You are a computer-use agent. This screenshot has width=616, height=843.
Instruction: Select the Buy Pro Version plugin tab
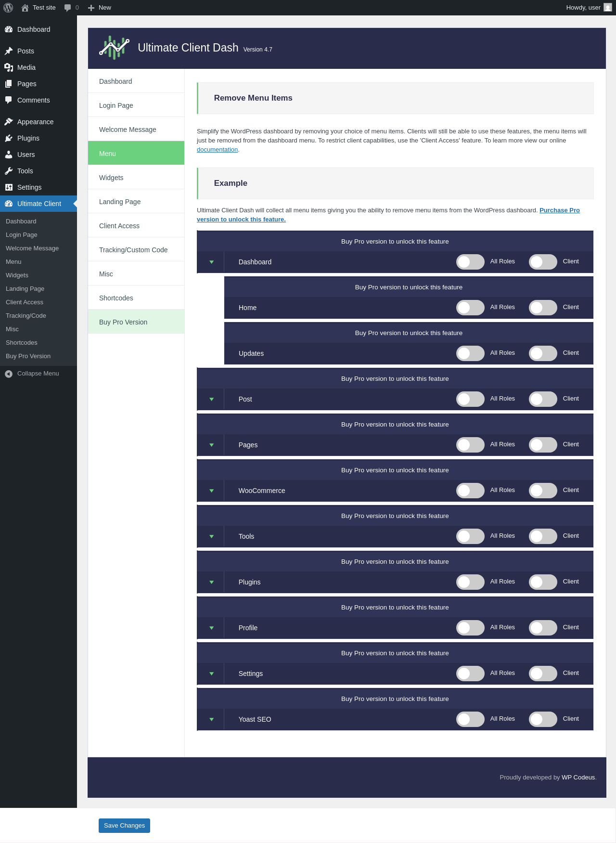pyautogui.click(x=136, y=322)
